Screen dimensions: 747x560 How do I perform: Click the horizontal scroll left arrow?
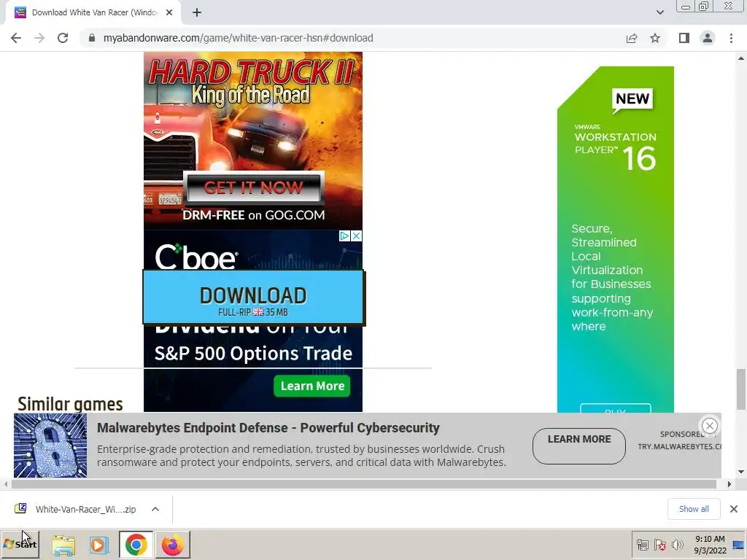coord(5,484)
